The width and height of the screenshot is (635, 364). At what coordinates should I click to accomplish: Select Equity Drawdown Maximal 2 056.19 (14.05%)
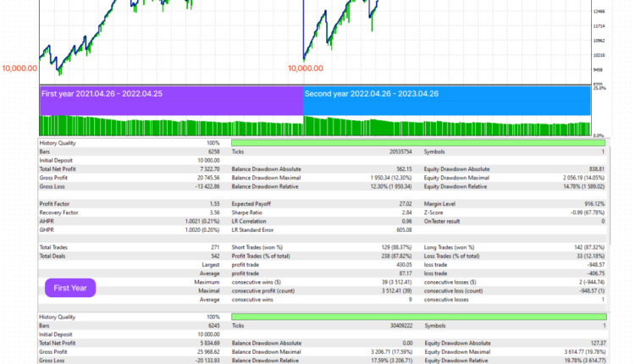[576, 176]
